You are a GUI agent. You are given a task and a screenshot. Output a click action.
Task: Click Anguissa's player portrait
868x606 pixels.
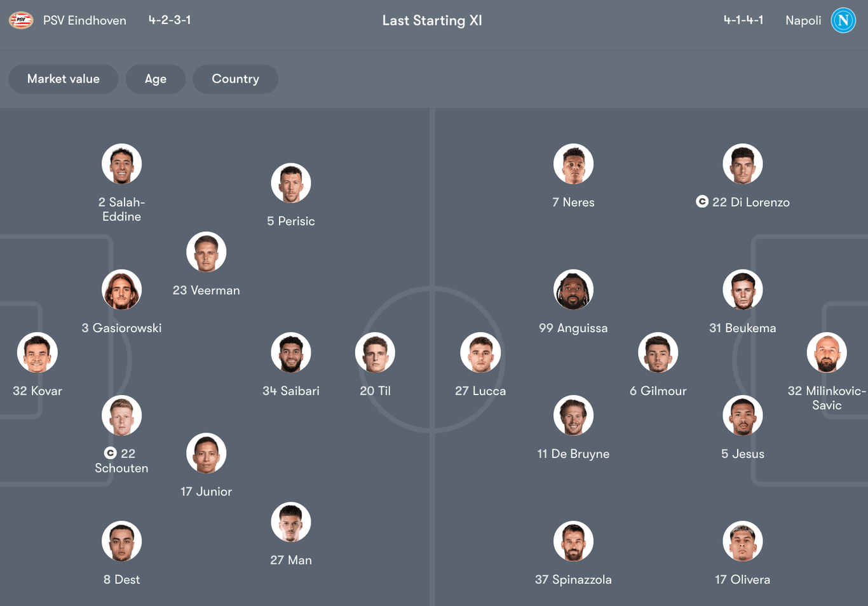coord(573,290)
